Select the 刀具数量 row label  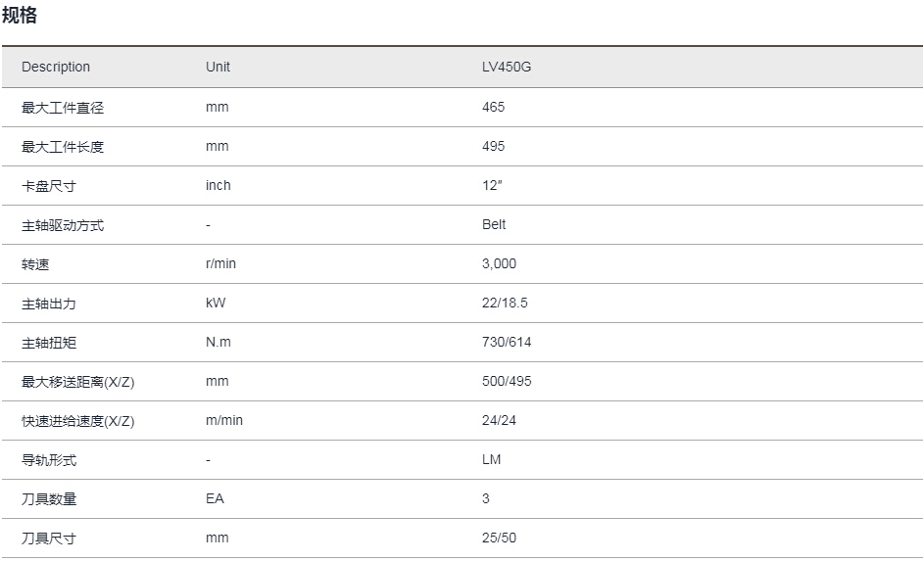pos(49,499)
